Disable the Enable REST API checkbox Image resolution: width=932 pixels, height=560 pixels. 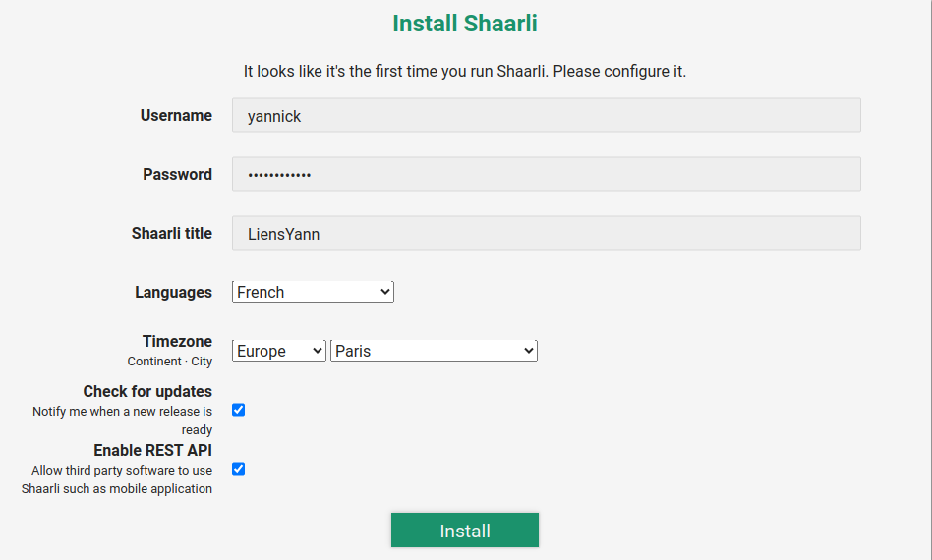click(x=238, y=469)
